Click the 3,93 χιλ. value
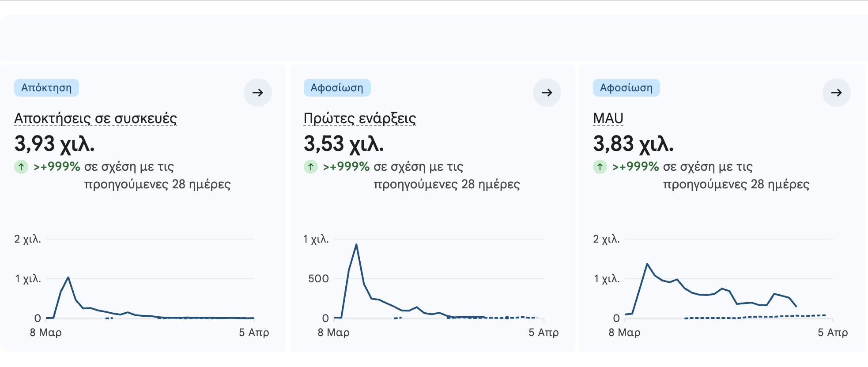Screen dimensions: 868x367 tap(54, 144)
